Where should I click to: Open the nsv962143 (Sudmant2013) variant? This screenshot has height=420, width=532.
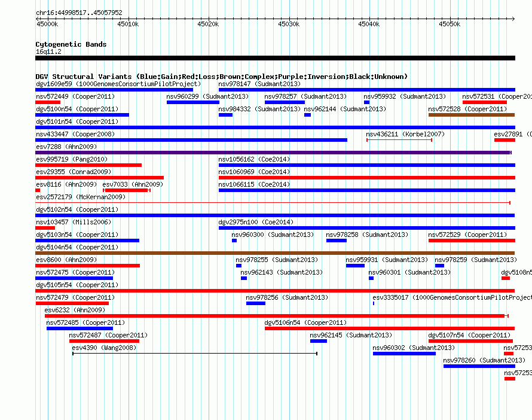click(282, 272)
